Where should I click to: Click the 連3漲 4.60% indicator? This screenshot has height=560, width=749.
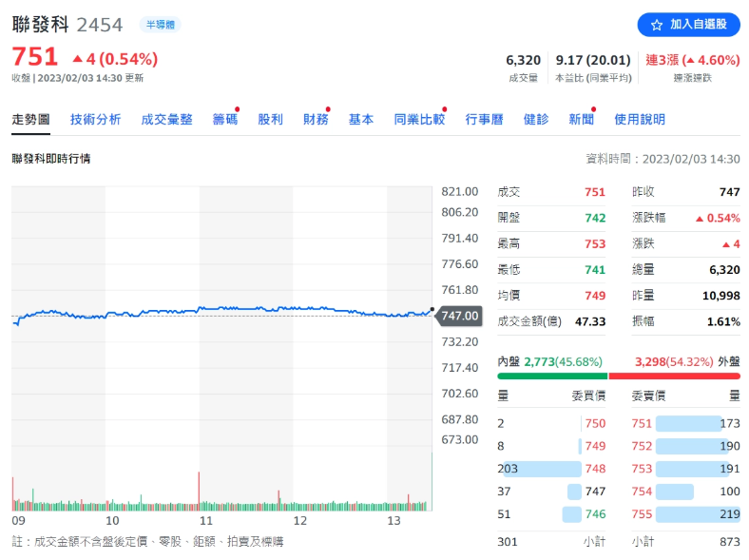coord(693,60)
